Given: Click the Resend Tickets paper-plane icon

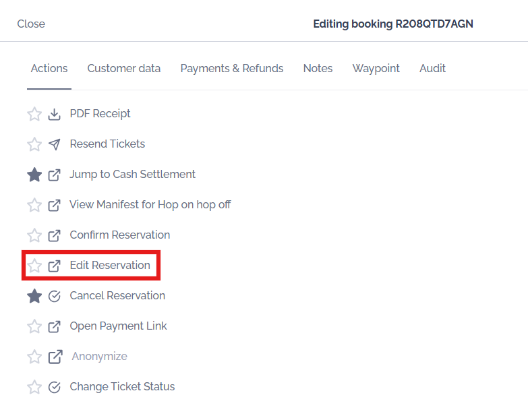Looking at the screenshot, I should coord(54,145).
